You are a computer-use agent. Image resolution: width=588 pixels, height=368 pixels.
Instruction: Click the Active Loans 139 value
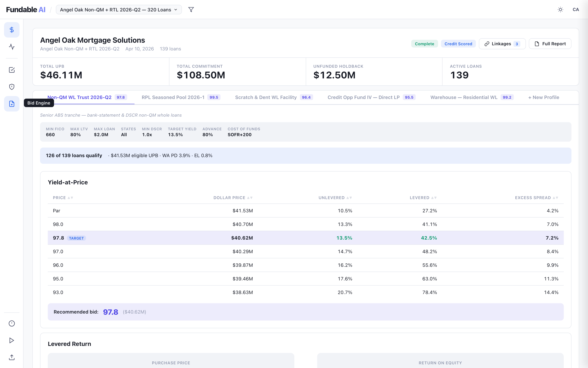click(459, 75)
